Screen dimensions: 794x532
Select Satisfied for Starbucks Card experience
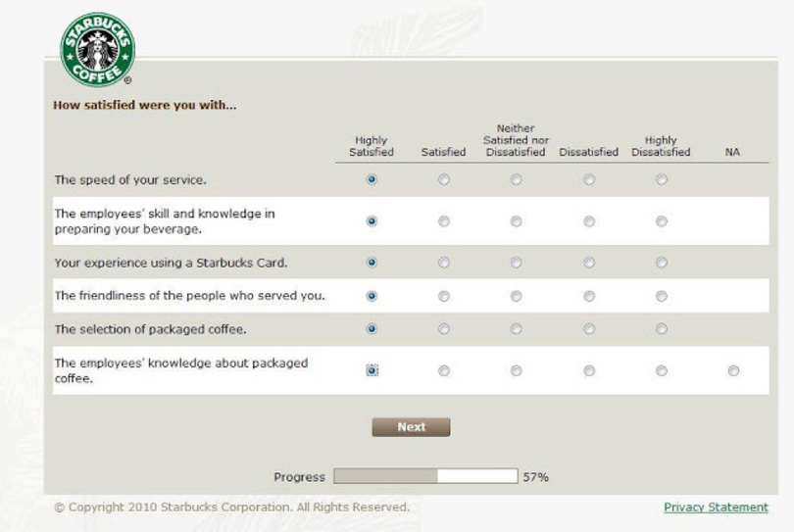[x=444, y=263]
